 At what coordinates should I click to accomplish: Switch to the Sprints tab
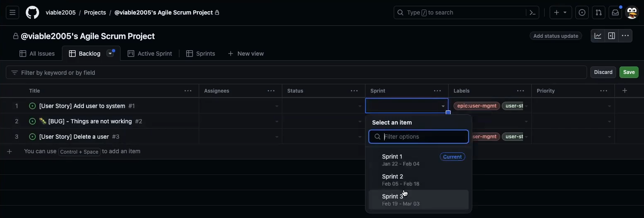201,54
